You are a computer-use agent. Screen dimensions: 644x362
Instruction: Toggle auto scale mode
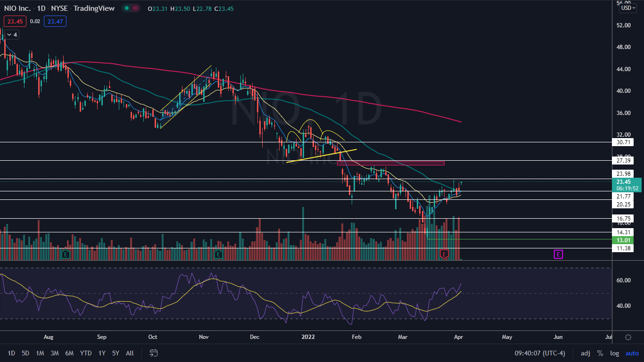point(632,353)
